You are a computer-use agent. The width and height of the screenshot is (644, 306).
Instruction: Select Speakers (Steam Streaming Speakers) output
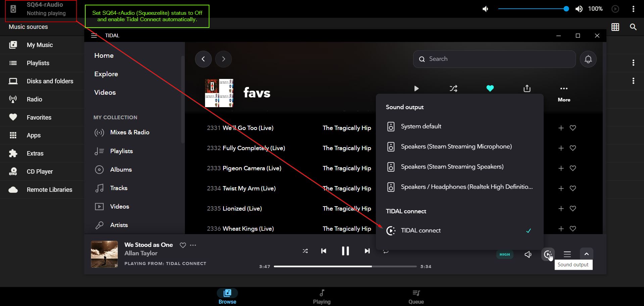coord(459,167)
